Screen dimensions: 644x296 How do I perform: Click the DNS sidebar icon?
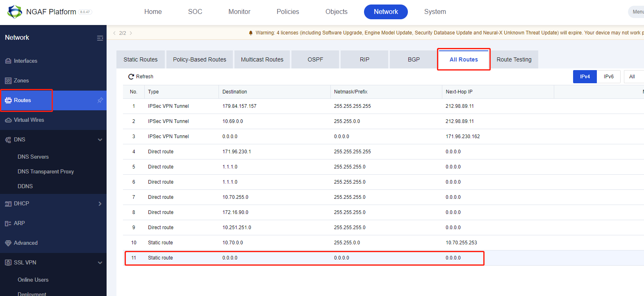8,140
